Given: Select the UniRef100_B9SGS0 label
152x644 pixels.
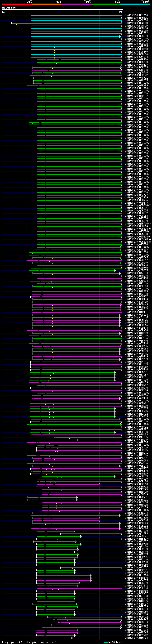Looking at the screenshot, I should tap(137, 36).
